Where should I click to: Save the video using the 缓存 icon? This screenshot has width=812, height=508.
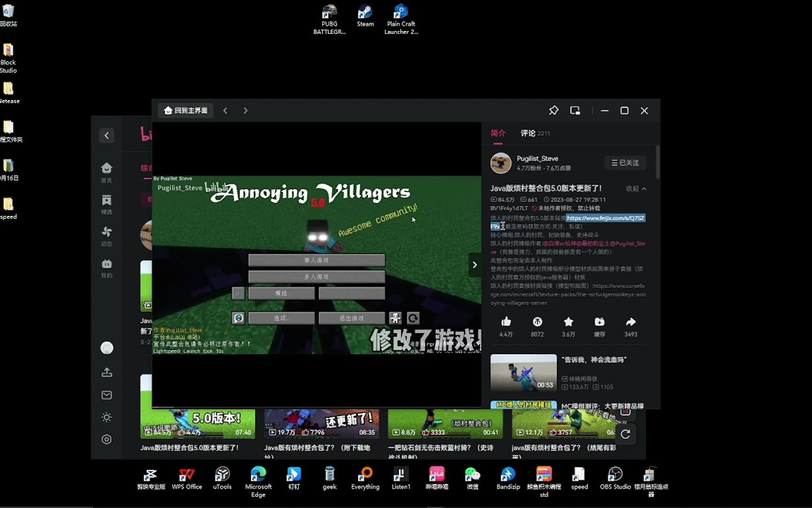point(600,322)
